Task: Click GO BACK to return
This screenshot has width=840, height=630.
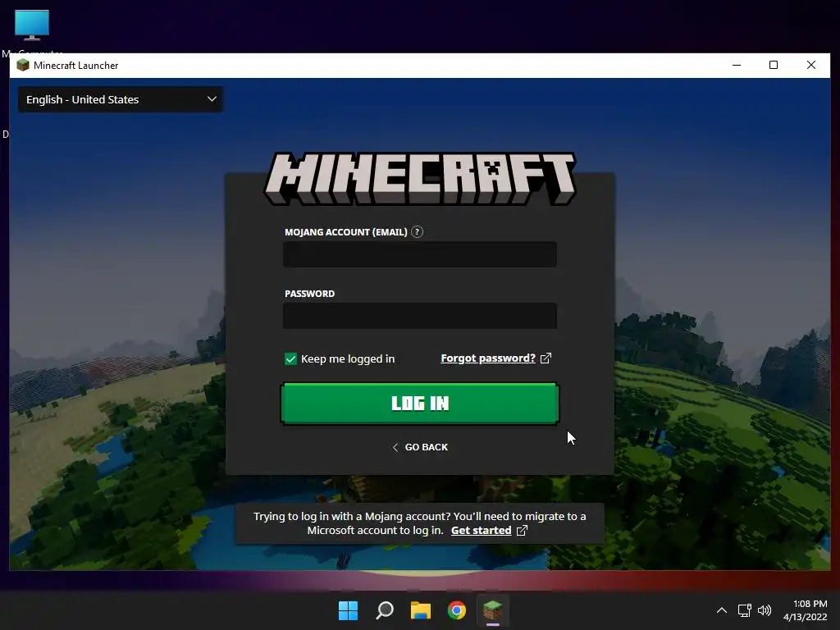Action: click(x=420, y=447)
